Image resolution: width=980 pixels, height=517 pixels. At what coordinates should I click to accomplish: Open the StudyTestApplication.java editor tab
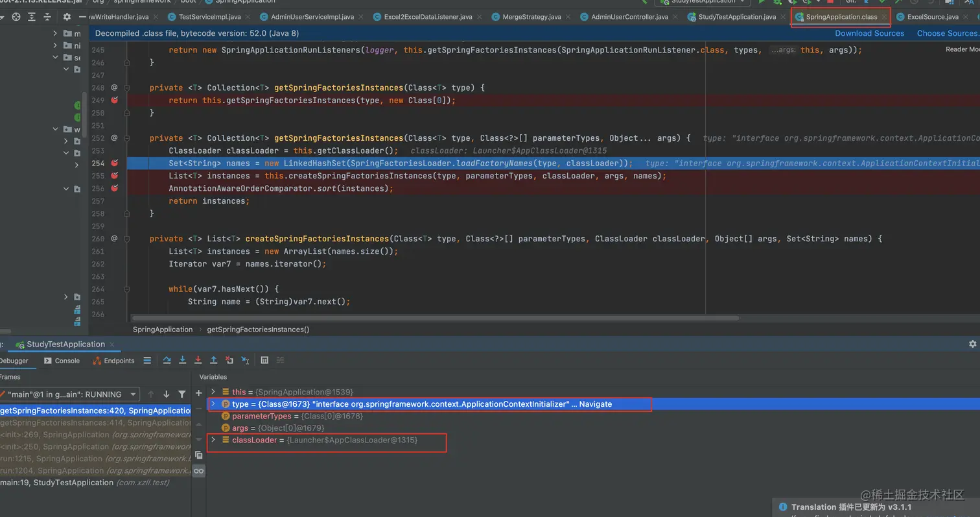737,17
